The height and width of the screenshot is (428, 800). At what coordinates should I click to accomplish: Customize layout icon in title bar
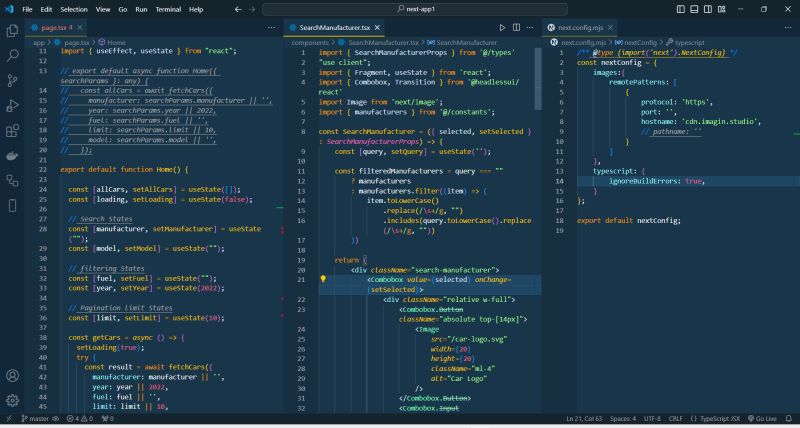(722, 9)
